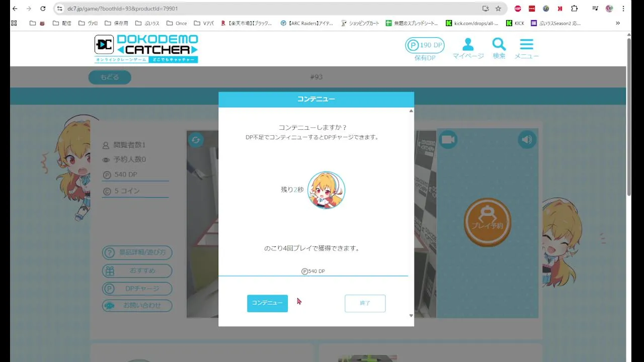The height and width of the screenshot is (362, 644).
Task: Click the もどる back button
Action: pos(110,77)
